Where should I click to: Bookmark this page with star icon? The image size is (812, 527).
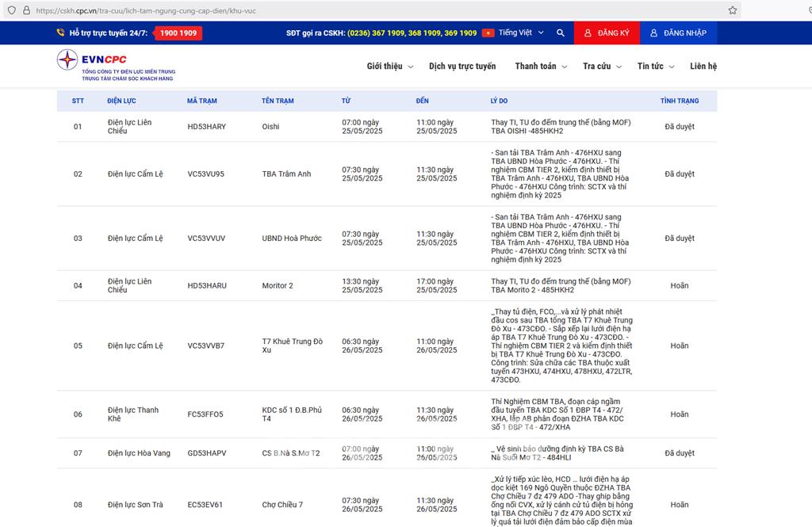coord(732,10)
